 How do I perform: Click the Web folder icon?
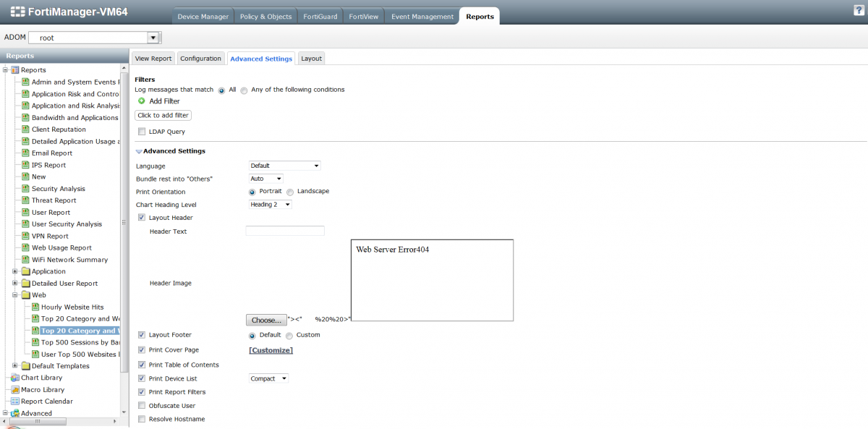tap(25, 295)
